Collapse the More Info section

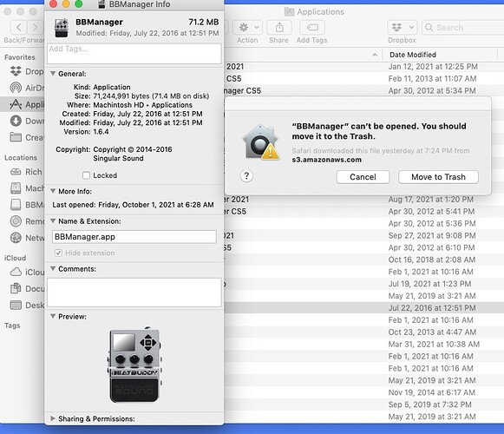53,191
